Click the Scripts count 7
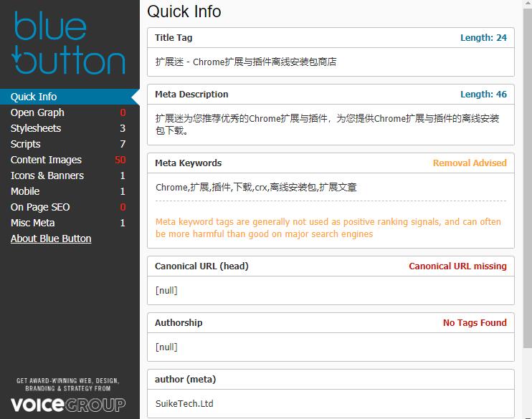The width and height of the screenshot is (532, 419). tap(123, 144)
